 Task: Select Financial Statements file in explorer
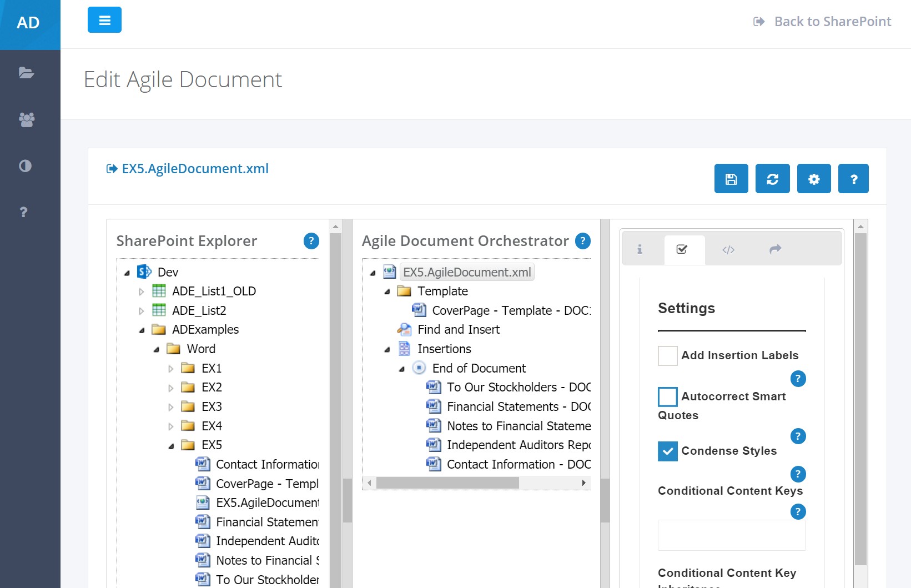(x=268, y=522)
